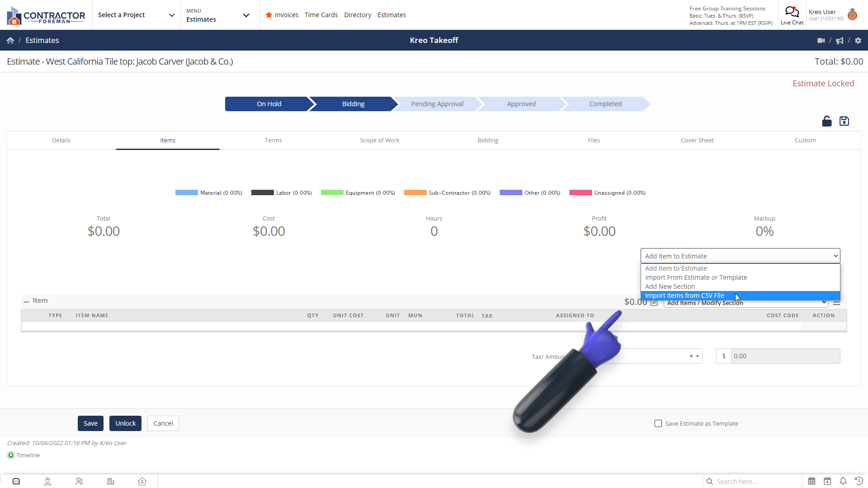Viewport: 868px width, 488px height.
Task: Switch to the Scope of Work tab
Action: [380, 141]
